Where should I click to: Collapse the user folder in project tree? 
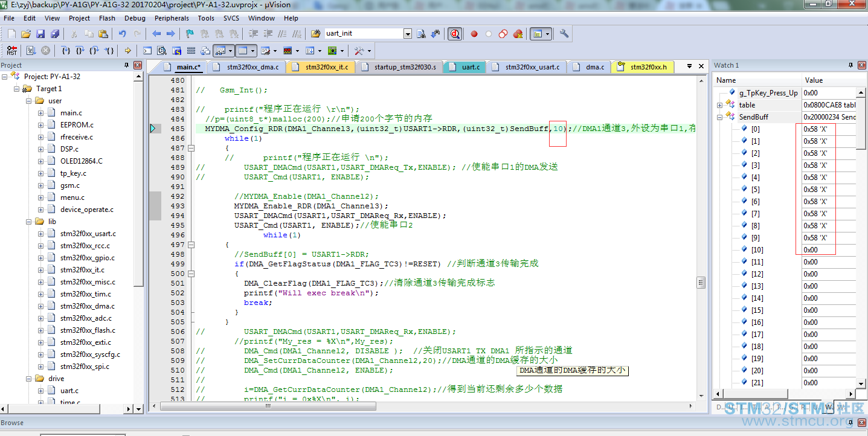[x=28, y=101]
